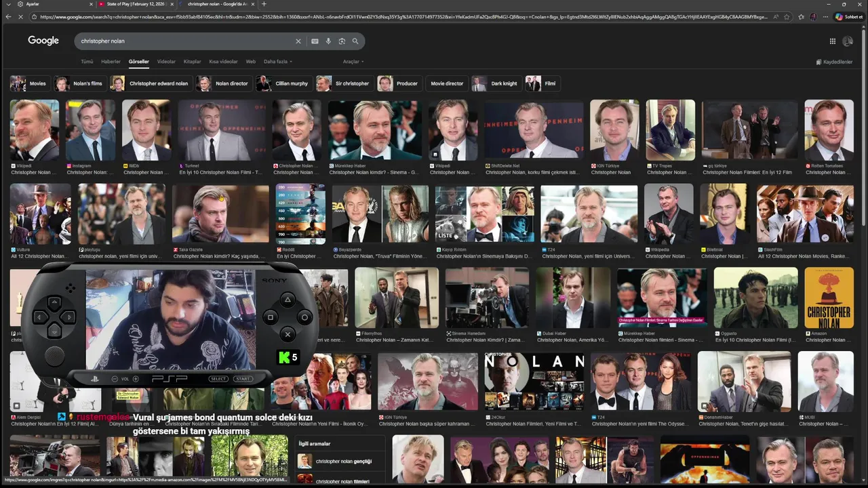Select the Filmi filter chip
Image resolution: width=868 pixels, height=488 pixels.
pos(542,83)
